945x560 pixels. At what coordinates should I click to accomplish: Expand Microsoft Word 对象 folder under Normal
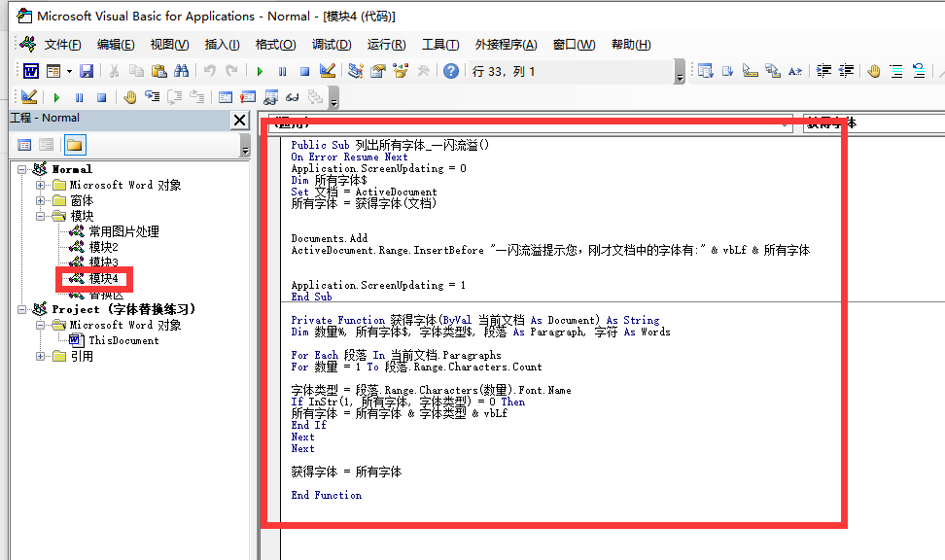41,185
